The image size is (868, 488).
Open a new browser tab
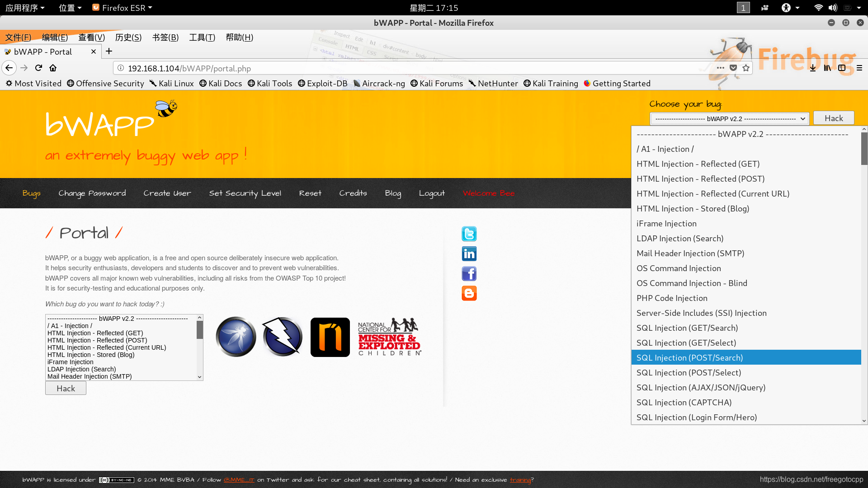109,52
